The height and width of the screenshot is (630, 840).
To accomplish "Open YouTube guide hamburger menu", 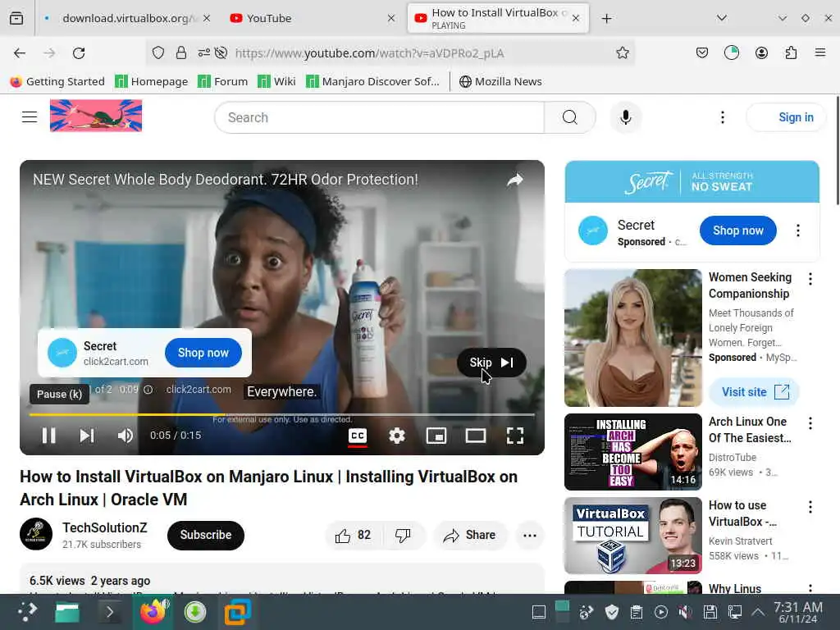I will coord(30,116).
